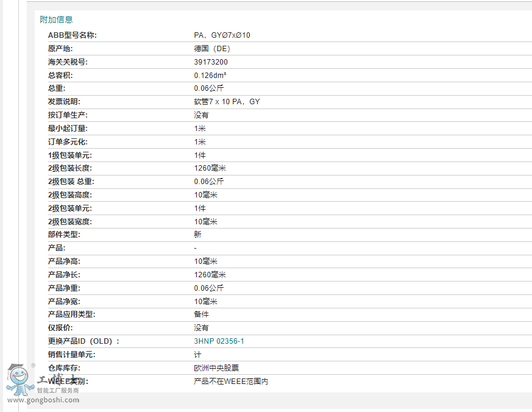Select 没有 in the 按订单生产 row

coord(201,115)
